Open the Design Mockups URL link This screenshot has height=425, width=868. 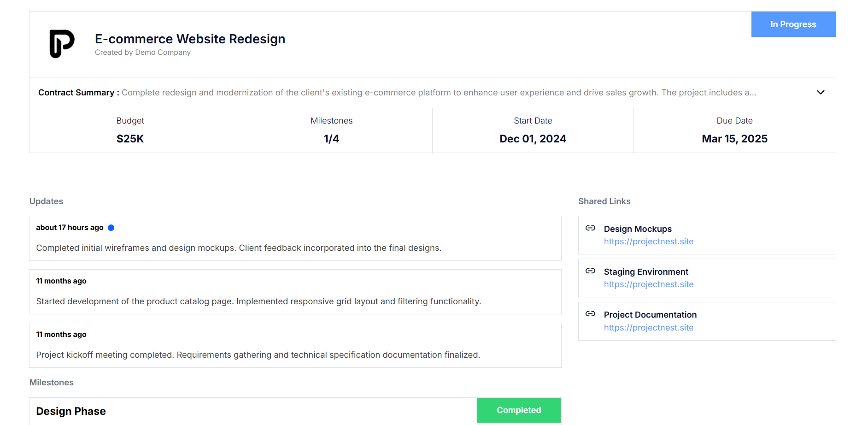(648, 242)
